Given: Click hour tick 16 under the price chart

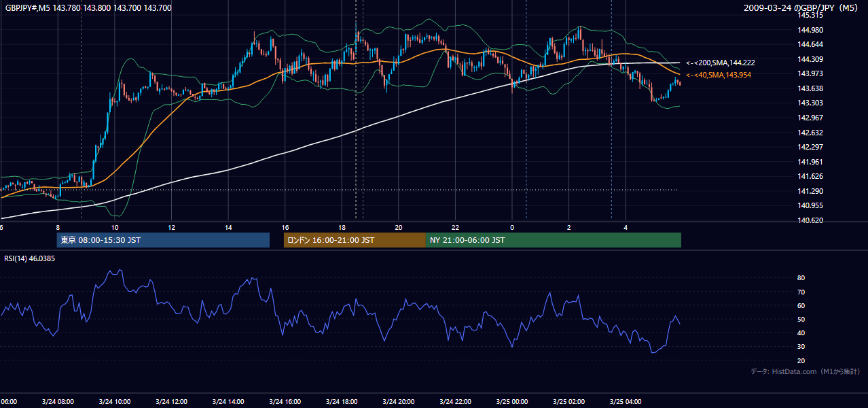Looking at the screenshot, I should pyautogui.click(x=285, y=227).
